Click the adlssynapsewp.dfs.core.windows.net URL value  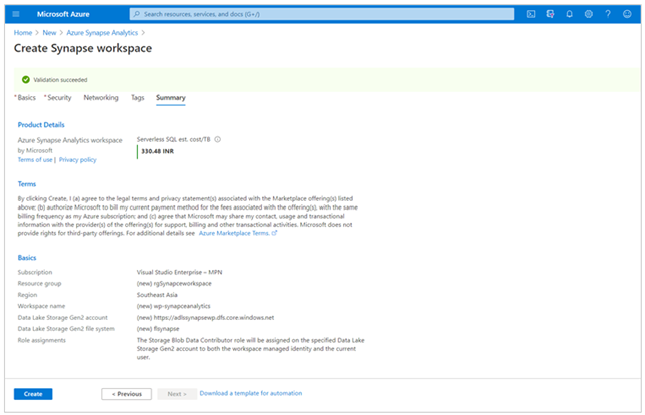point(205,318)
